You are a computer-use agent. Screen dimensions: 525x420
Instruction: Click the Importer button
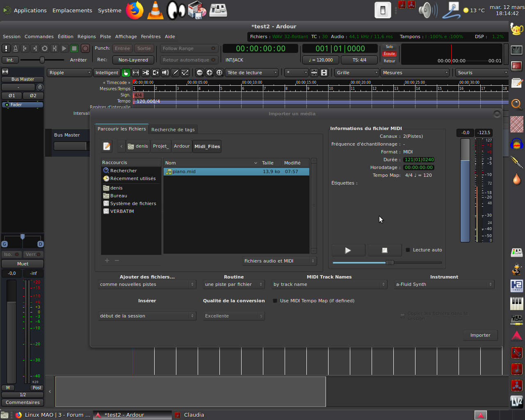[x=480, y=335]
